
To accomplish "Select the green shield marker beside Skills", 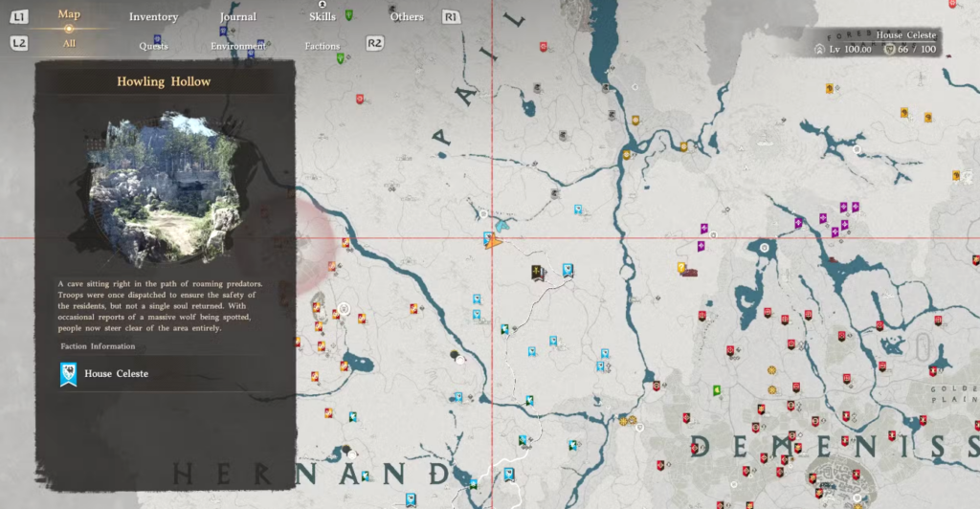I will 348,16.
